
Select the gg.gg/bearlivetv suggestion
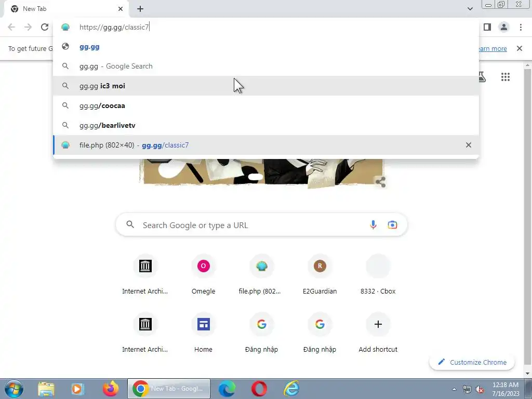click(x=266, y=125)
